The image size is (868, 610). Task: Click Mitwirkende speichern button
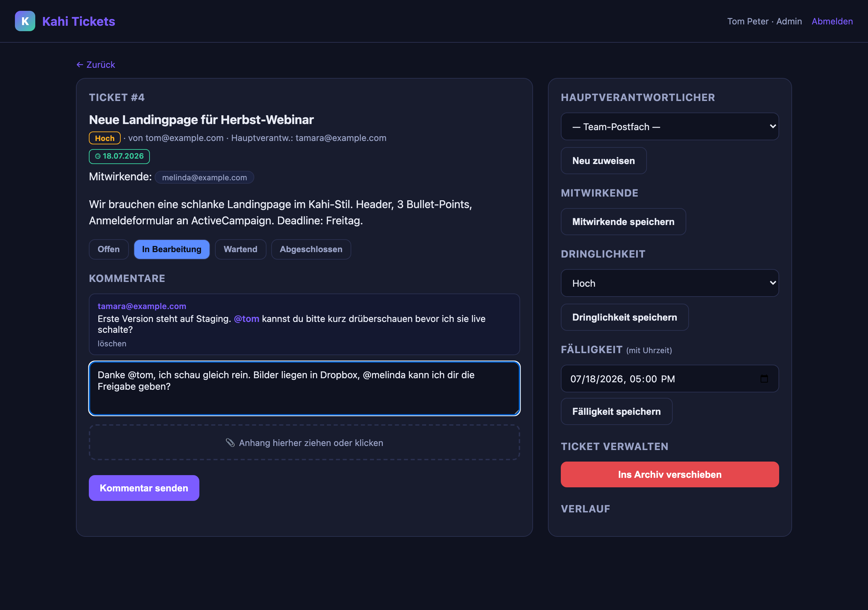click(623, 222)
